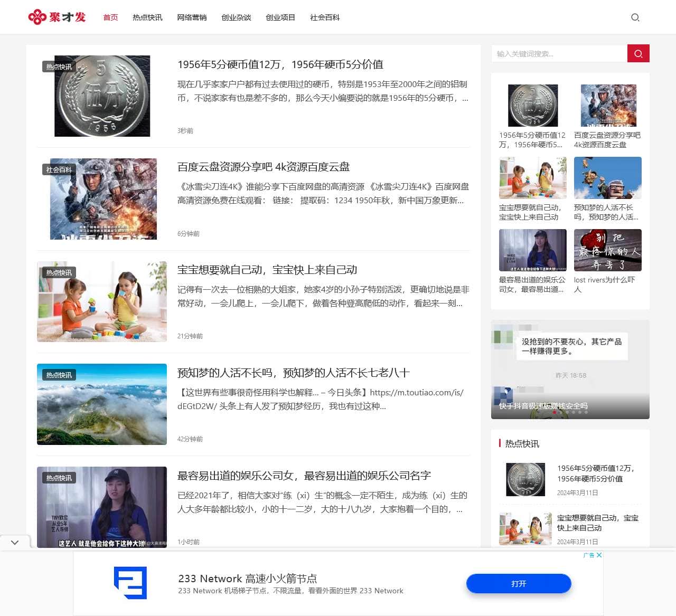Click the 打开 button in ad
The height and width of the screenshot is (616, 676).
(518, 584)
